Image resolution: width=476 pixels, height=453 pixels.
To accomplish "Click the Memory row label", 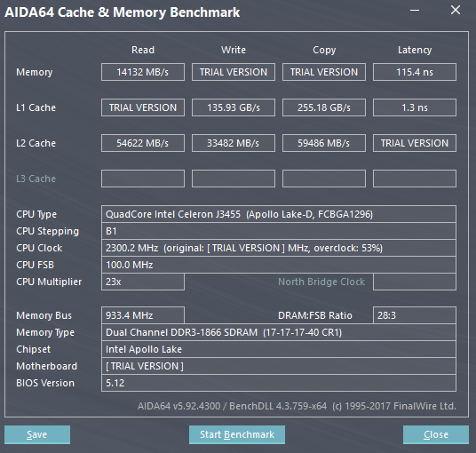I will coord(35,72).
